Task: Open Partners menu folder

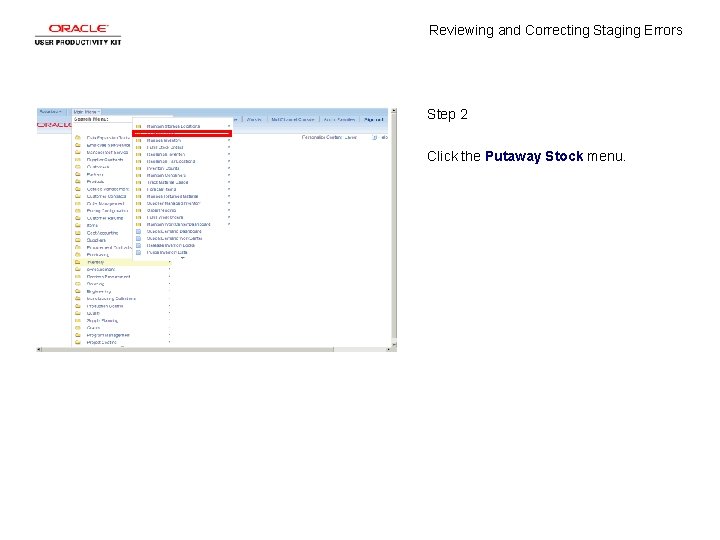Action: (x=95, y=174)
